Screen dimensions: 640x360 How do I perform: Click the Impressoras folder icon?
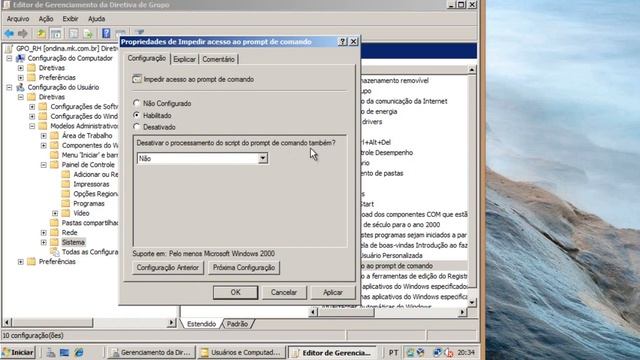pos(66,184)
